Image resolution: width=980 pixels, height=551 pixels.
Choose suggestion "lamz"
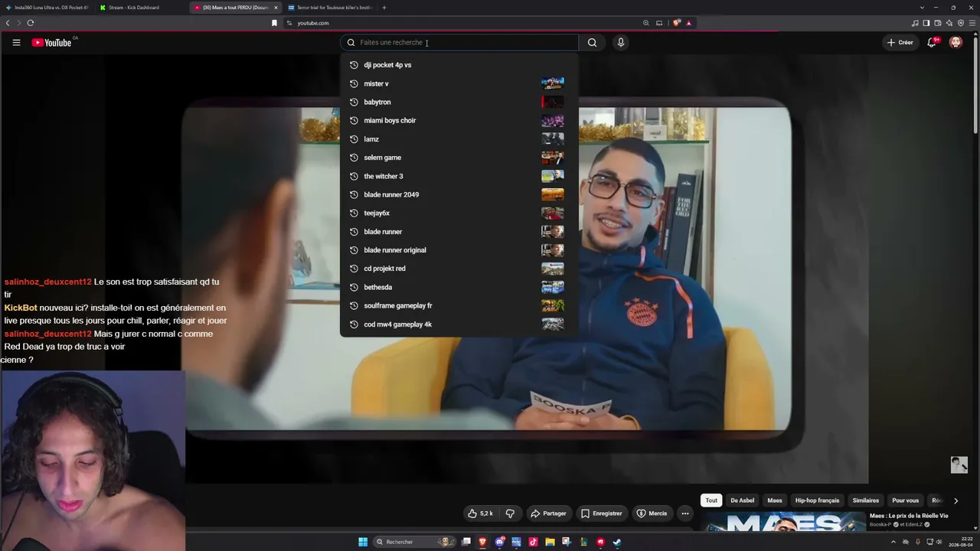459,139
